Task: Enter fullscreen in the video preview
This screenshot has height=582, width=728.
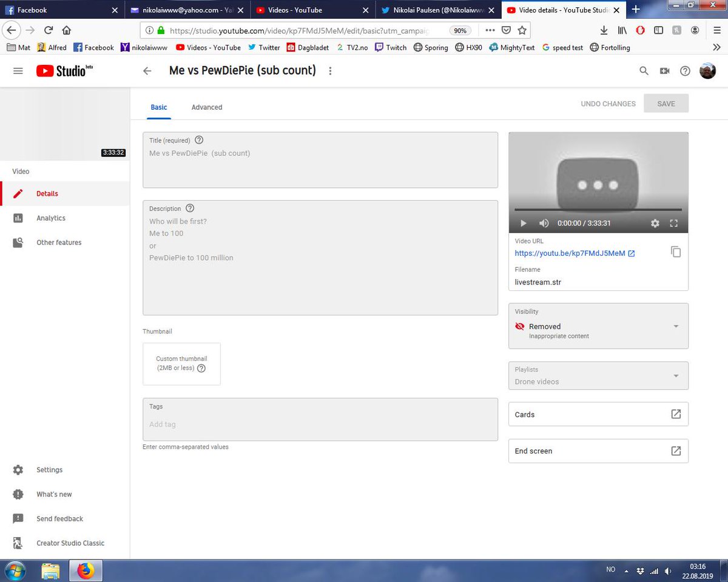Action: (673, 223)
